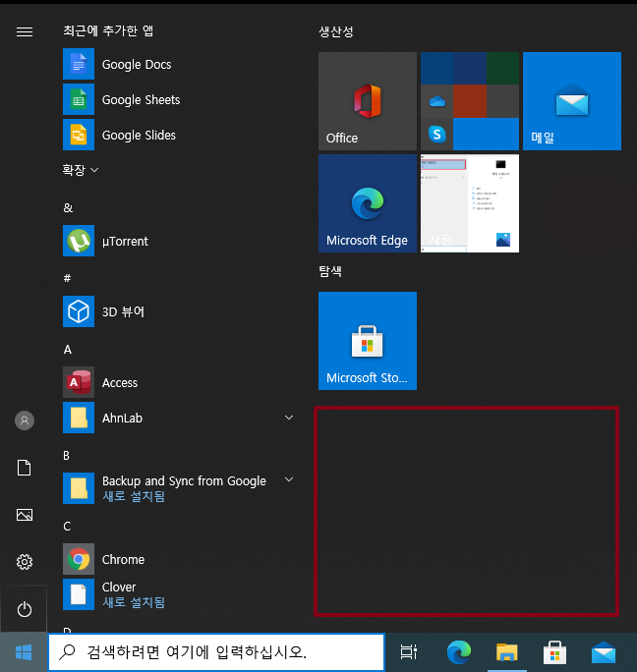Click the # letter header
The width and height of the screenshot is (637, 672).
67,278
